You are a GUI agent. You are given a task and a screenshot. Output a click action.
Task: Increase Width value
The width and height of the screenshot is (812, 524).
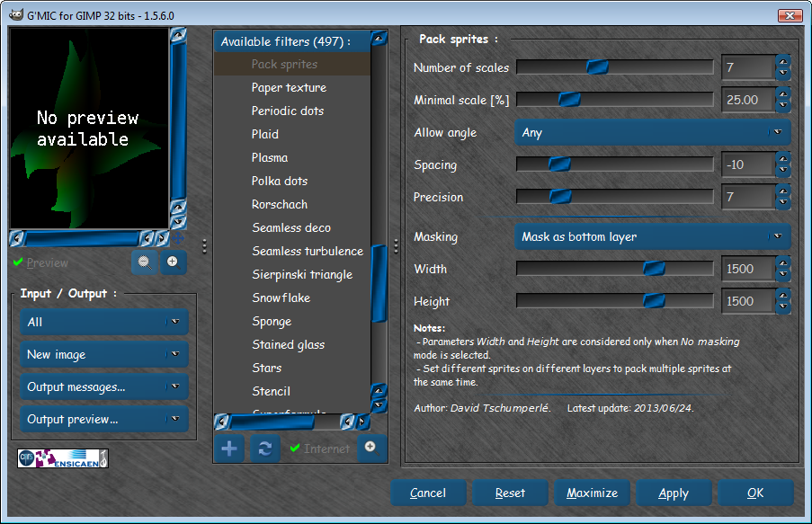[783, 263]
